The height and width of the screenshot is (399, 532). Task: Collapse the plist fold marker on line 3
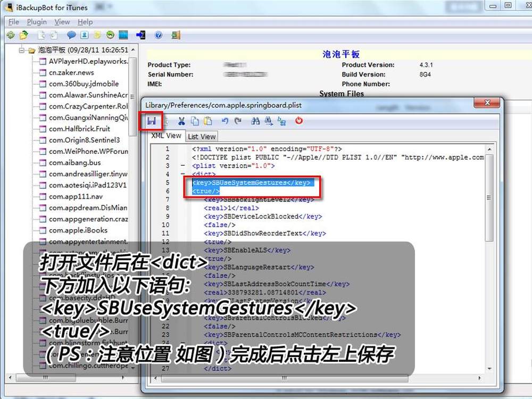[x=184, y=166]
